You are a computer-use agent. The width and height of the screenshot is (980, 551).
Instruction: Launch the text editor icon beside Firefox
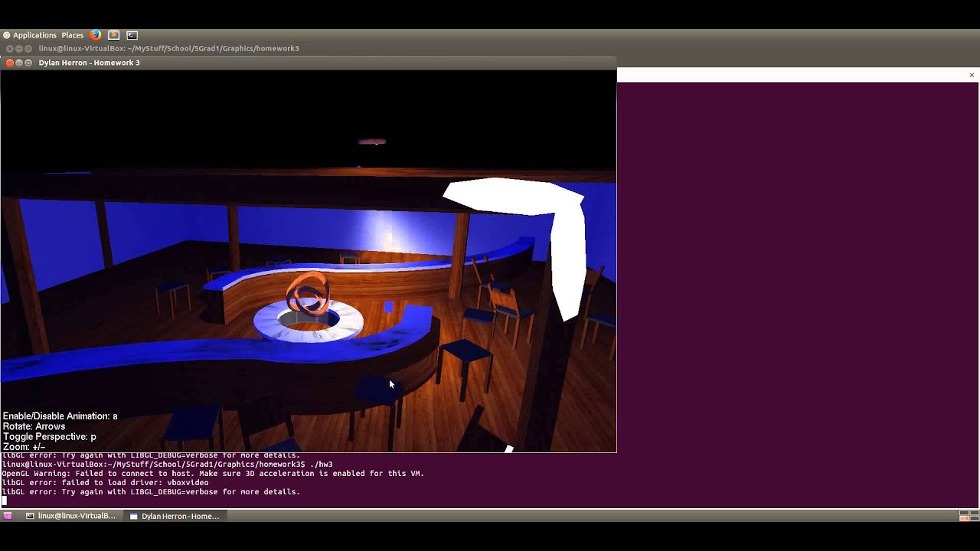[113, 35]
